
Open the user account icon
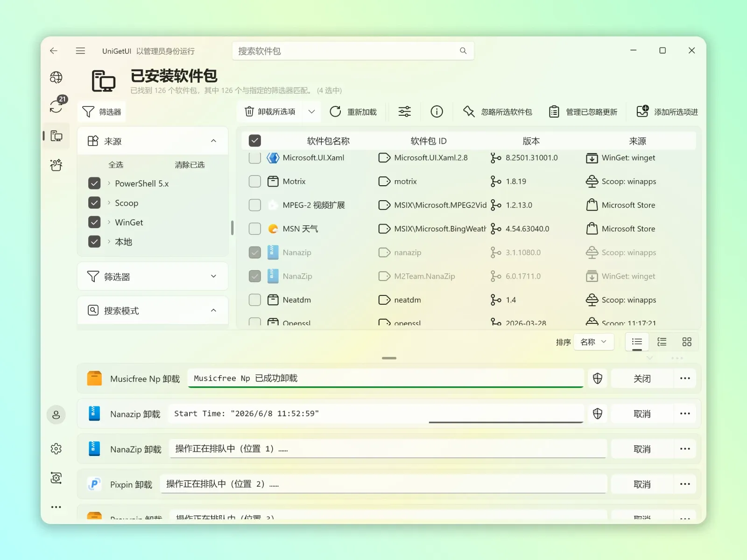point(56,414)
